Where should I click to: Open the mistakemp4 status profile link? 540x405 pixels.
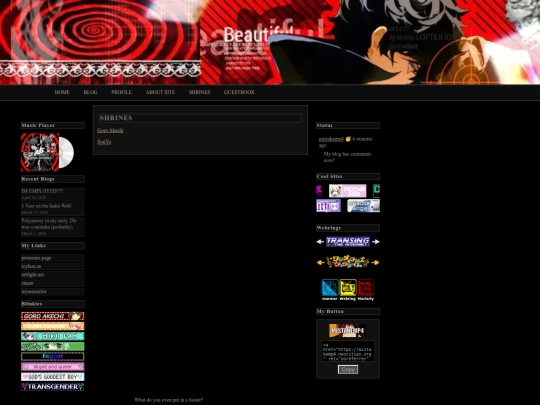coord(331,139)
